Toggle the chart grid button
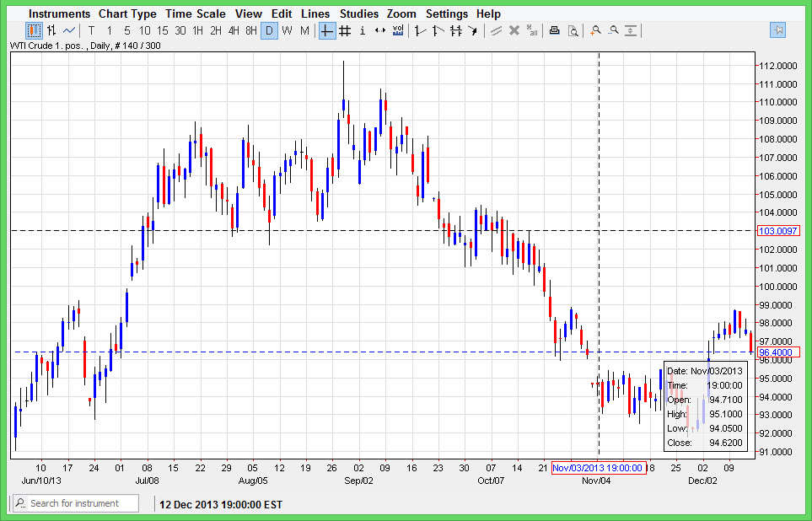 click(x=344, y=31)
